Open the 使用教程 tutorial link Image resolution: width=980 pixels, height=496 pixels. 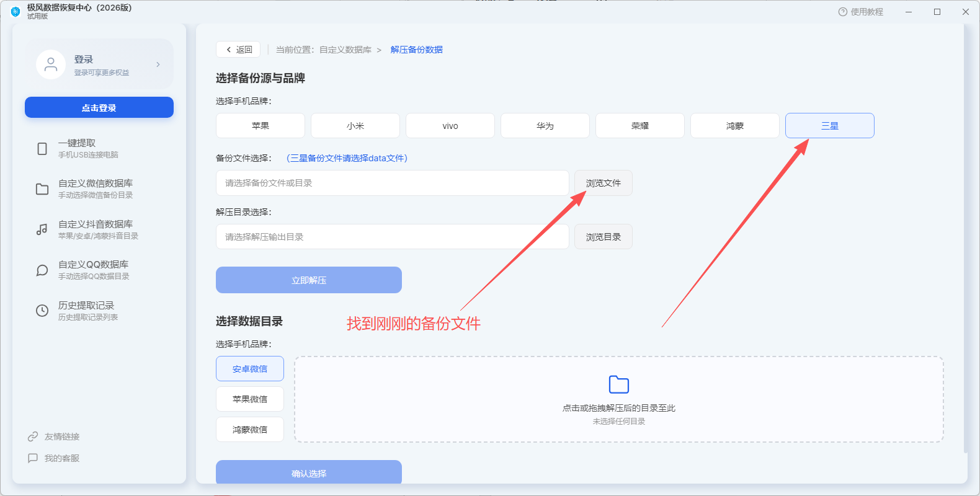point(861,12)
